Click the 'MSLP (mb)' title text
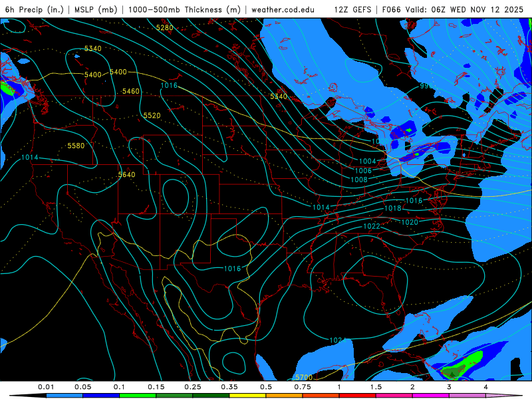532x399 pixels. (x=96, y=9)
